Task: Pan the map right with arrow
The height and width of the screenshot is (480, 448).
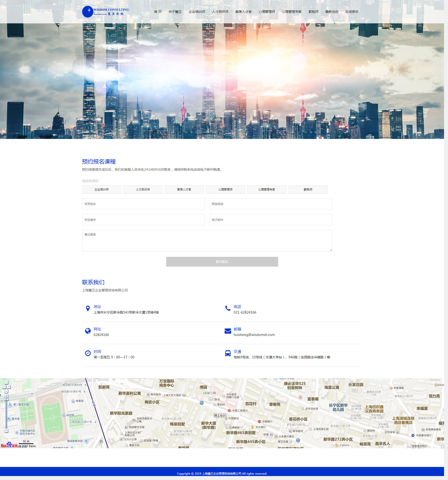Action: click(9, 387)
